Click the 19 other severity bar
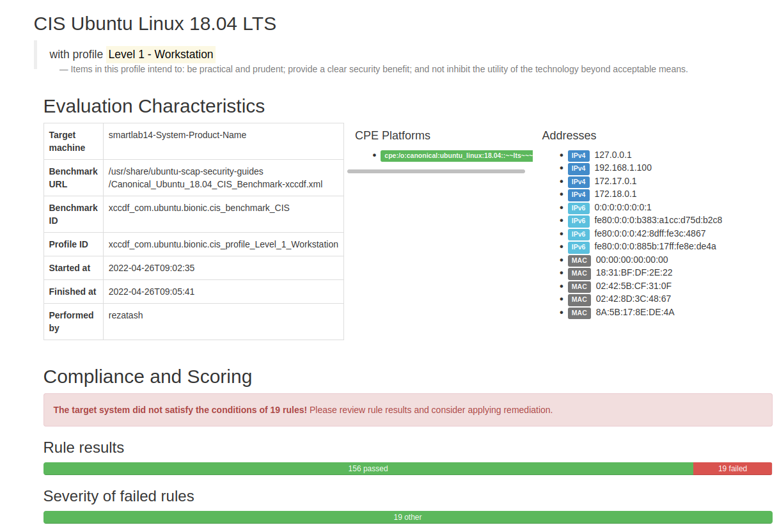Viewport: 779px width, 532px height. click(407, 517)
